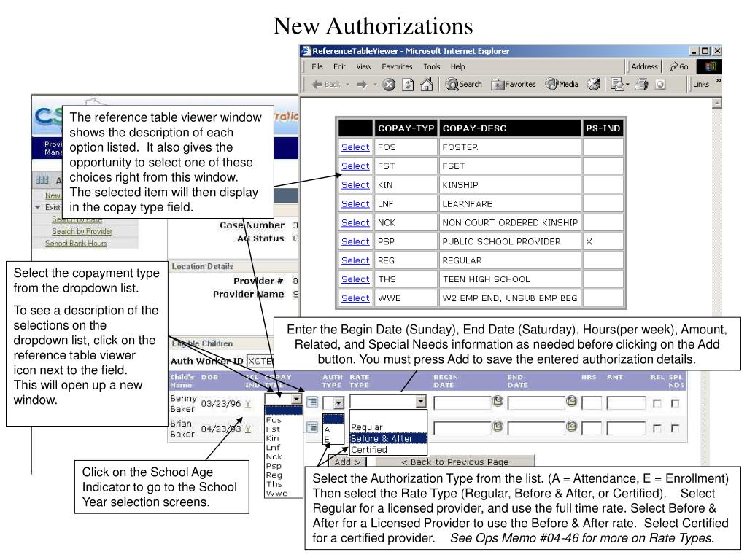
Task: Open the History clock icon
Action: 594,85
